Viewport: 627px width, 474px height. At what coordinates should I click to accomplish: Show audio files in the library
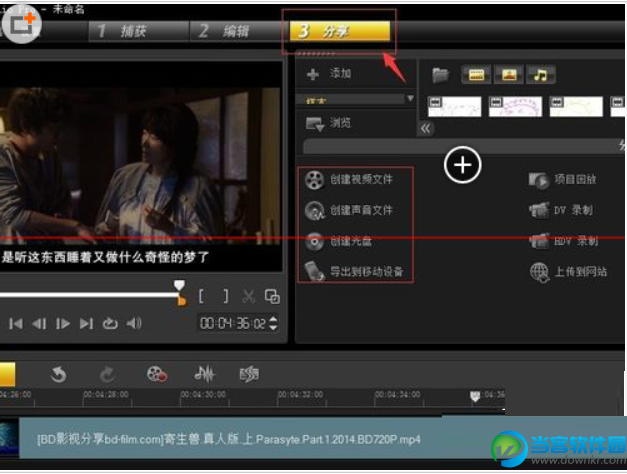pyautogui.click(x=541, y=75)
